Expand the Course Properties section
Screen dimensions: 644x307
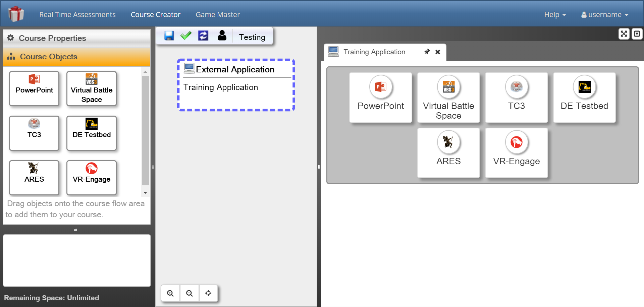pyautogui.click(x=77, y=38)
